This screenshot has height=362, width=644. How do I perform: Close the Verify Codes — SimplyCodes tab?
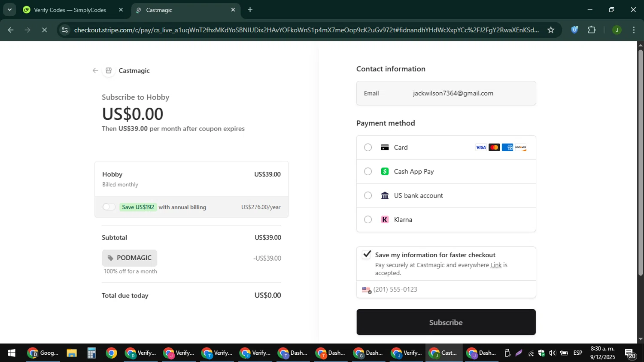pos(121,9)
